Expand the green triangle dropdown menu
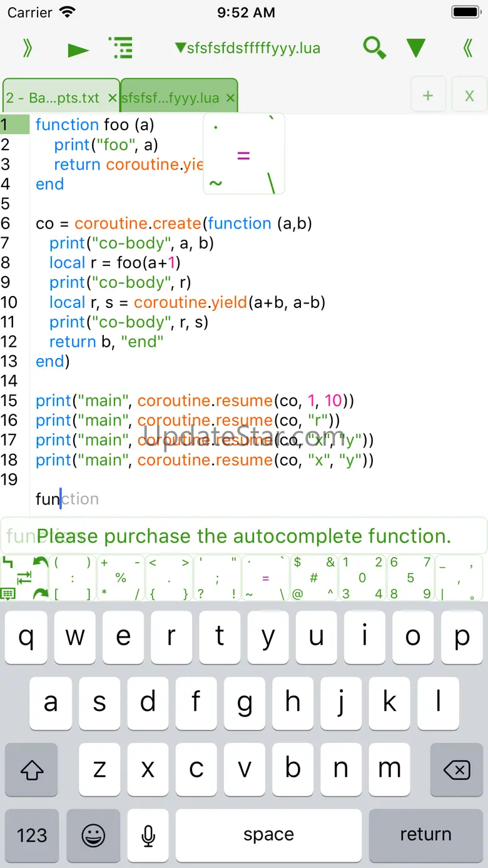Screen dimensions: 488x868 416,48
